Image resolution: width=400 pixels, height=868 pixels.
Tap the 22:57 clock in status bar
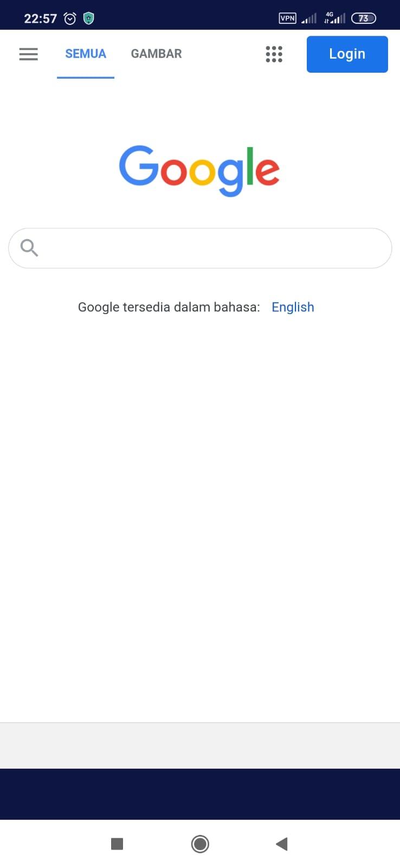40,18
